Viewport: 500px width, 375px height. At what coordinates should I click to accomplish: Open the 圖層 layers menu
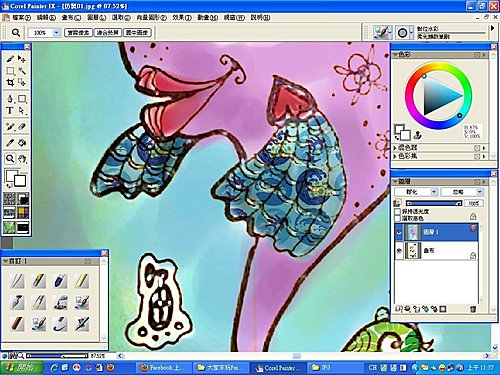pos(96,17)
